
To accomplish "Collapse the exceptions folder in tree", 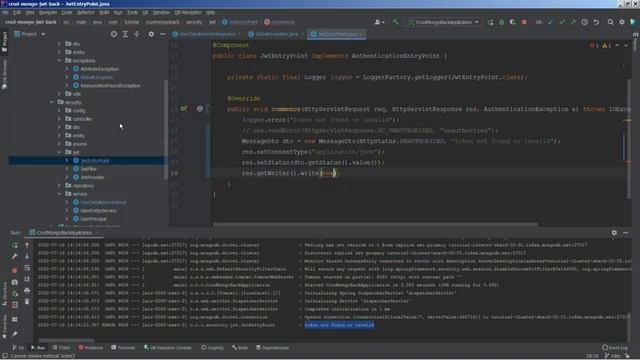I will click(x=59, y=60).
